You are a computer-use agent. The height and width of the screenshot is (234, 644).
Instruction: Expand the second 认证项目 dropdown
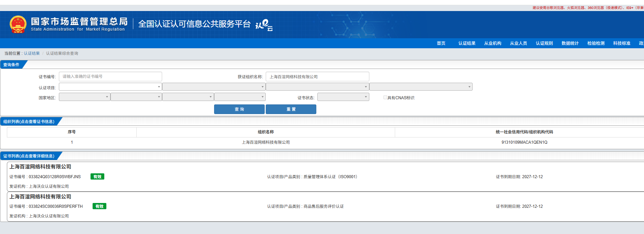[213, 87]
